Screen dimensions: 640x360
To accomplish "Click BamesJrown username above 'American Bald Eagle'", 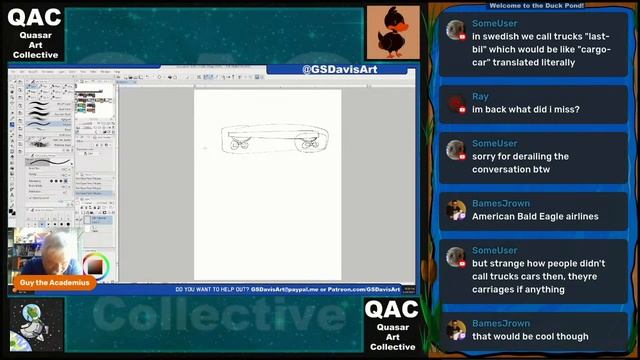I will click(x=501, y=203).
